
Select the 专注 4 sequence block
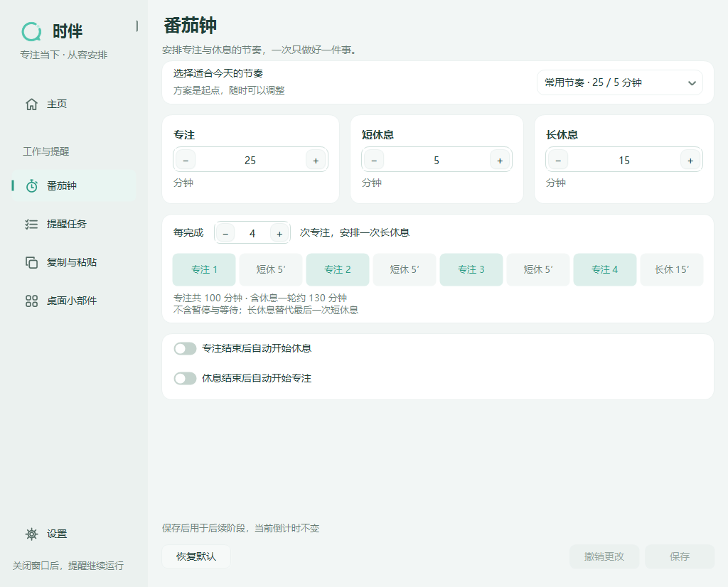pos(605,269)
